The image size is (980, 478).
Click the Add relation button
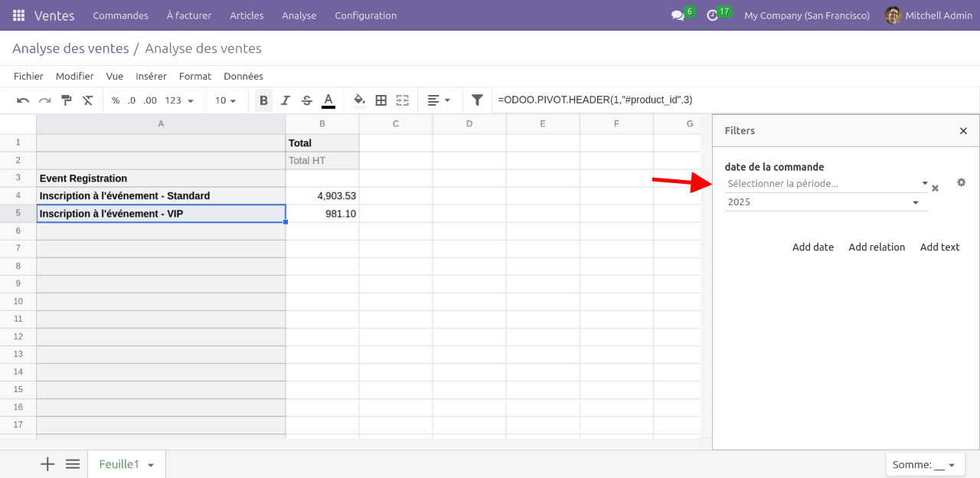click(877, 247)
